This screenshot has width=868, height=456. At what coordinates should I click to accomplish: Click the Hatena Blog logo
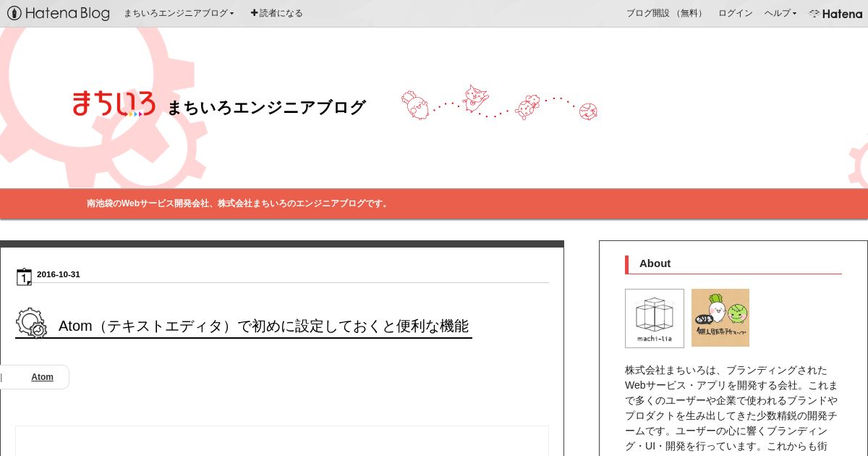pyautogui.click(x=58, y=13)
